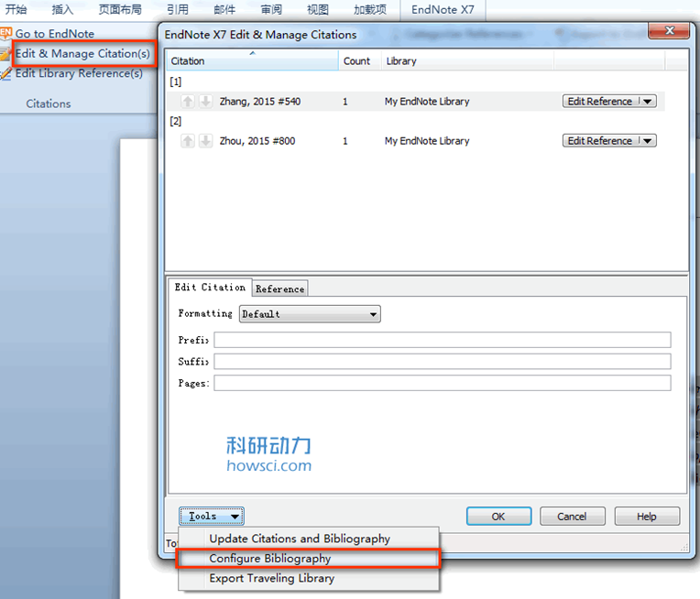This screenshot has width=700, height=599.
Task: Move Zhang, 2015 #540 citation up
Action: pyautogui.click(x=188, y=102)
